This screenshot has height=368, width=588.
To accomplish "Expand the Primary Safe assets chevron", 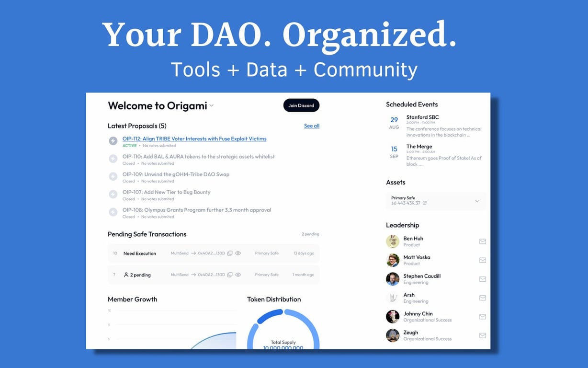I will (x=477, y=201).
